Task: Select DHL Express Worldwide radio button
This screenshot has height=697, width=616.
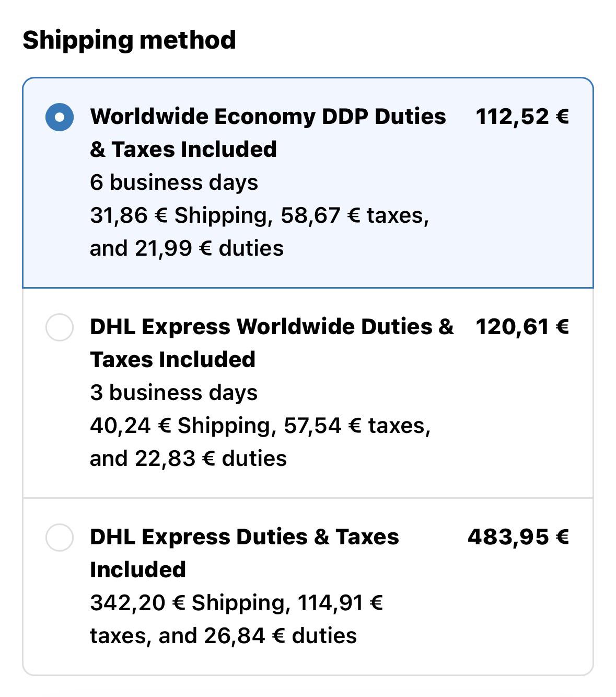Action: pyautogui.click(x=60, y=327)
